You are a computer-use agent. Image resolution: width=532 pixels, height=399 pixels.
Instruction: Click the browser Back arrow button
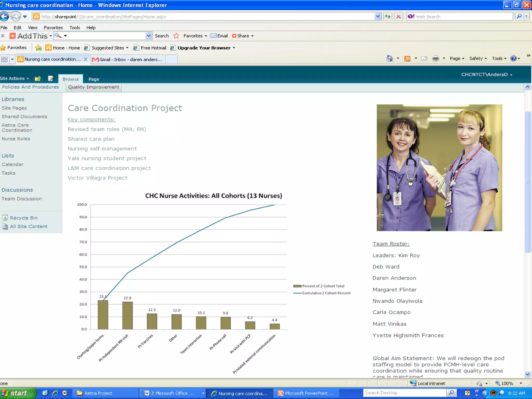(4, 17)
